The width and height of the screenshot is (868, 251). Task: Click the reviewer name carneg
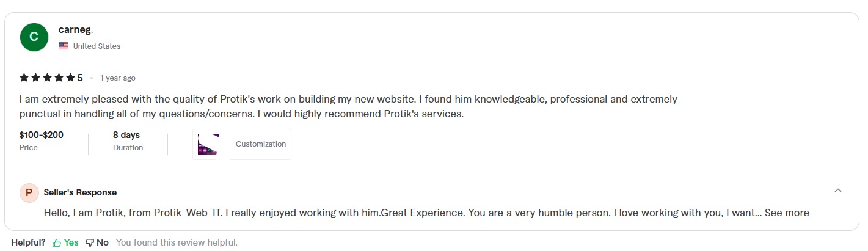click(x=74, y=29)
